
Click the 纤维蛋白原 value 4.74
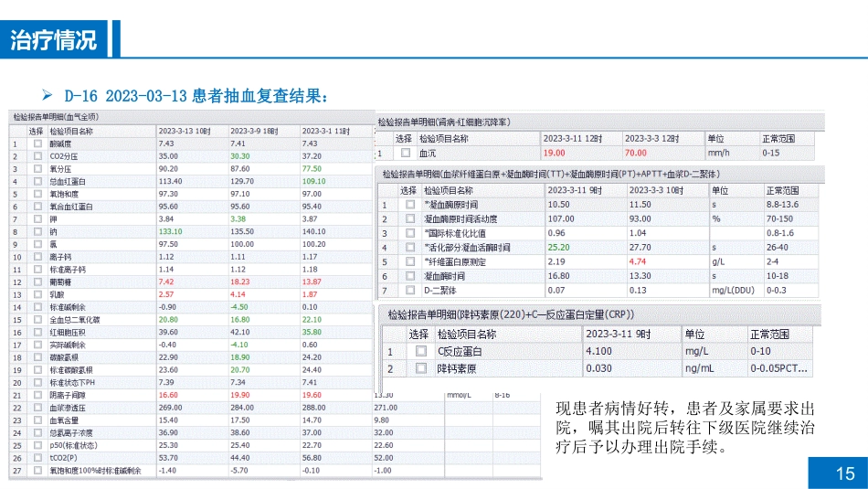638,261
